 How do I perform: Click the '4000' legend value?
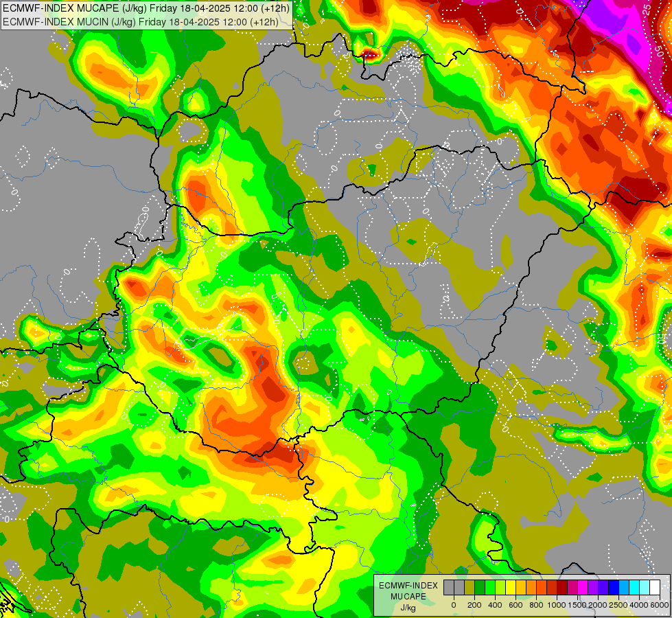[639, 605]
